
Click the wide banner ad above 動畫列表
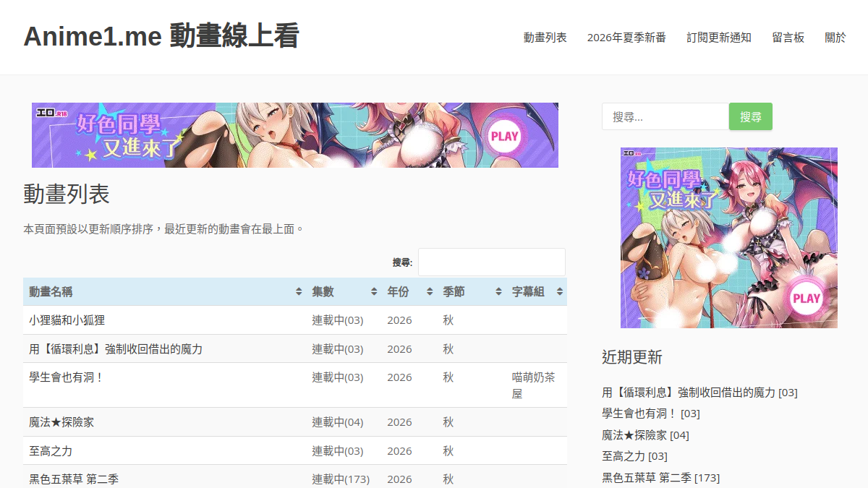click(x=295, y=135)
